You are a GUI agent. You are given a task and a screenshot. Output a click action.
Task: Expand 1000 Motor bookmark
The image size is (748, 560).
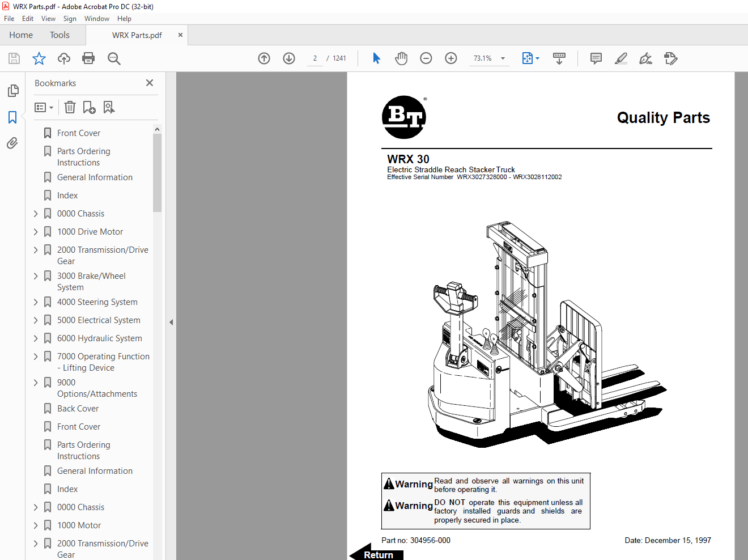point(36,525)
